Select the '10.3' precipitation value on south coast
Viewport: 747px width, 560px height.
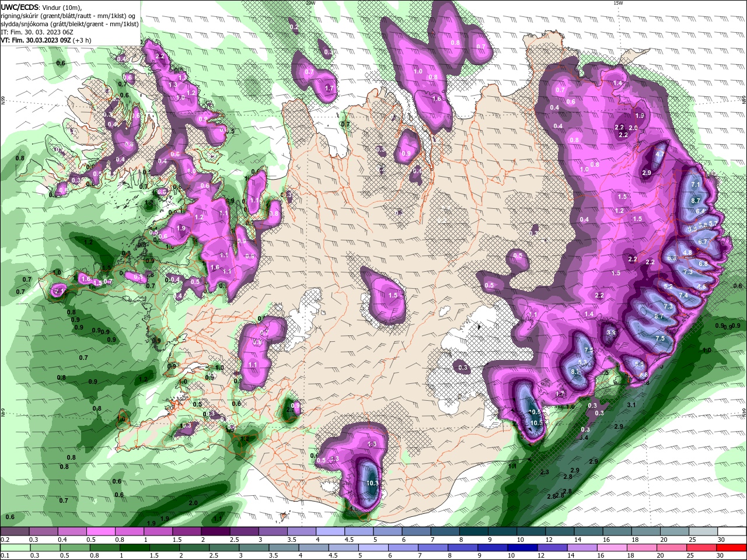tap(373, 483)
